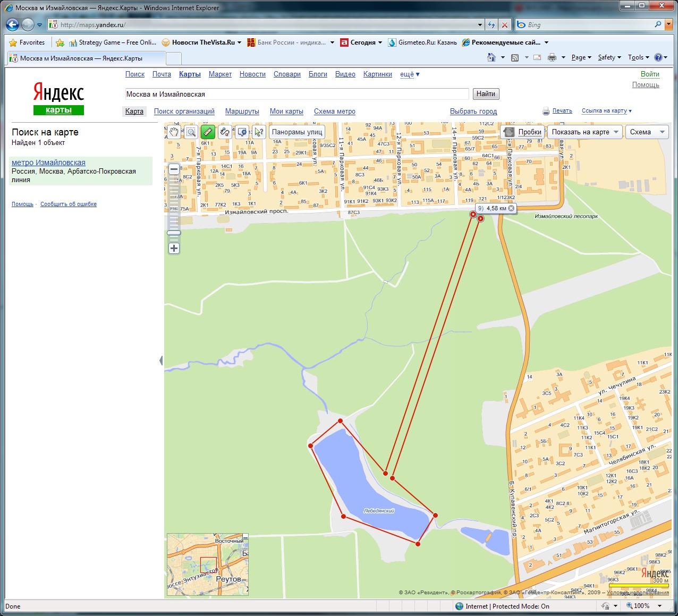The image size is (678, 616).
Task: Open the Схема метро tab
Action: coord(335,112)
